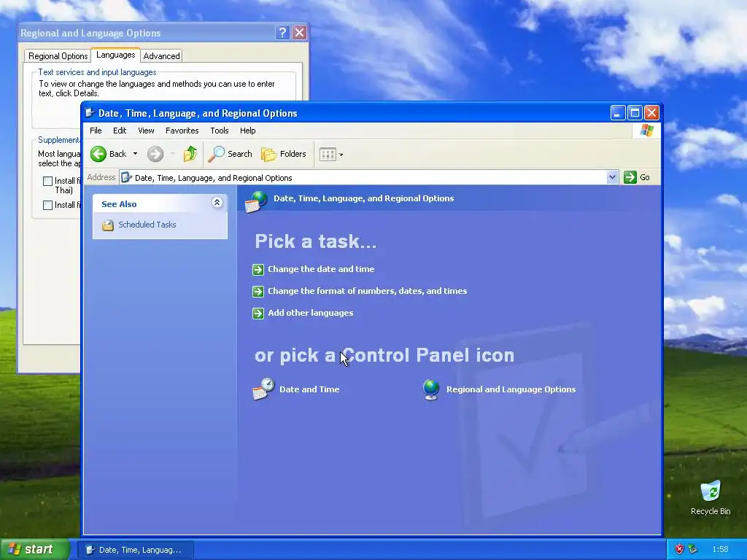Screen dimensions: 747x560
Task: Click the Date, Time, Languag... taskbar button
Action: [136, 550]
